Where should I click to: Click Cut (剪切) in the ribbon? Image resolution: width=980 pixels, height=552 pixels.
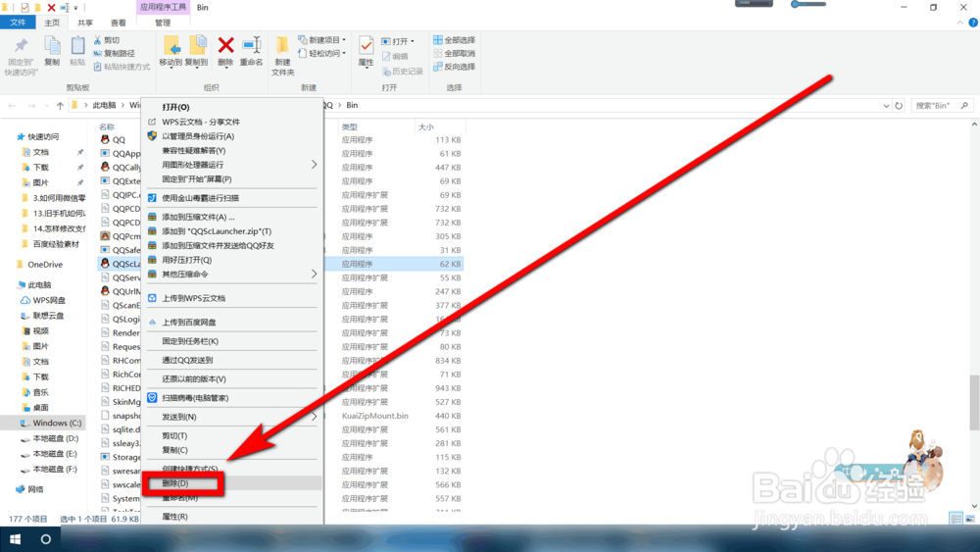tap(106, 40)
